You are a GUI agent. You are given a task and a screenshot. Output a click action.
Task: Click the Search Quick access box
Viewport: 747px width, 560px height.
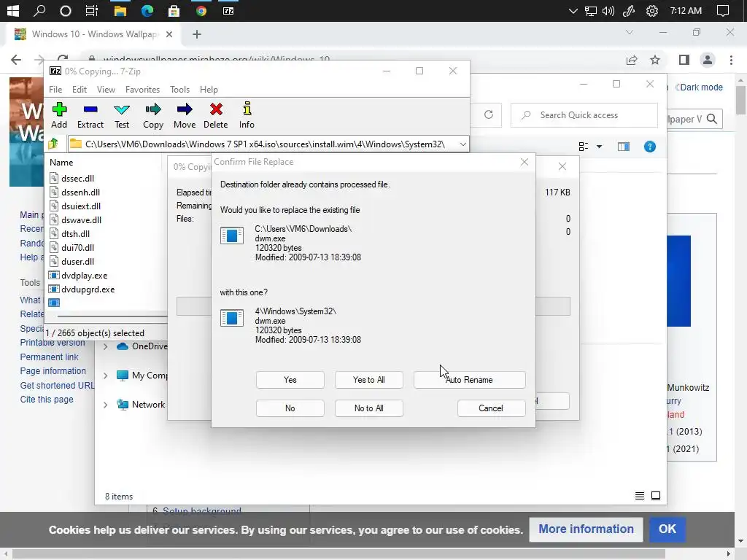point(584,115)
